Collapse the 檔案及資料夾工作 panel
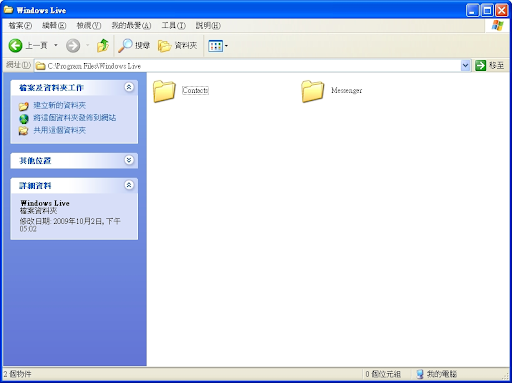This screenshot has width=512, height=383. [x=129, y=87]
